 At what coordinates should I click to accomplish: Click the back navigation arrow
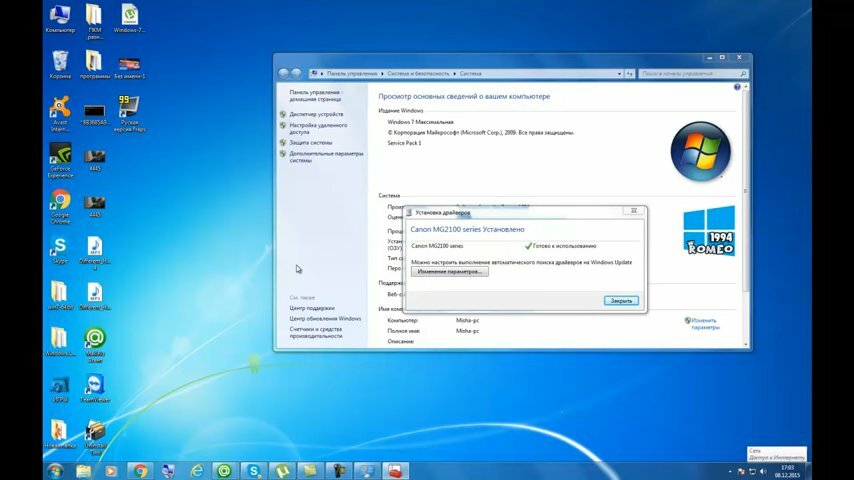283,73
